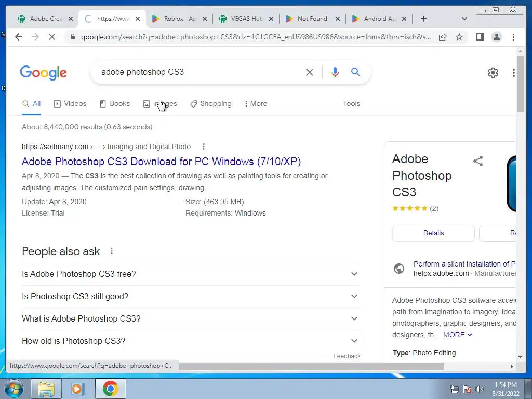
Task: Click the Chrome taskbar icon
Action: (x=110, y=389)
